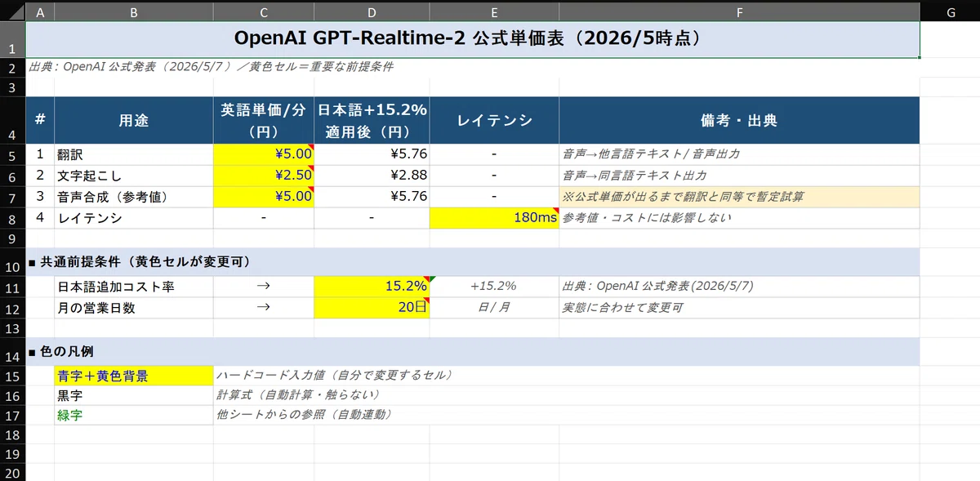Select column header A
This screenshot has height=481, width=980.
[x=40, y=11]
